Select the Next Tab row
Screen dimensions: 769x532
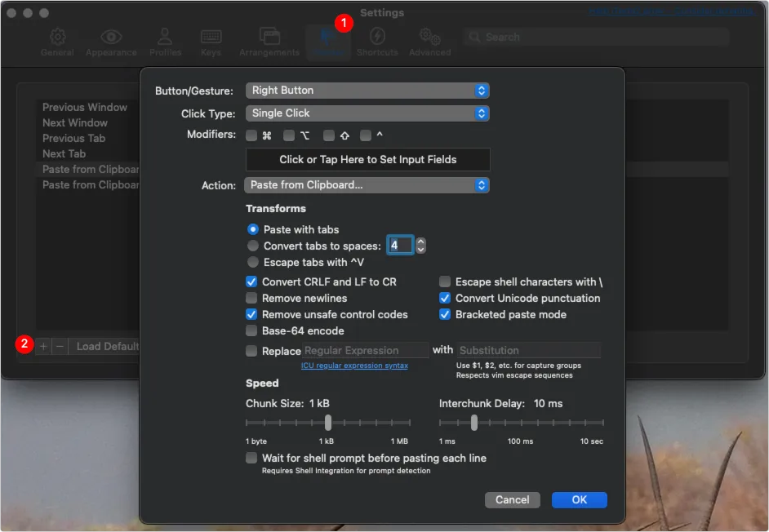click(x=88, y=153)
